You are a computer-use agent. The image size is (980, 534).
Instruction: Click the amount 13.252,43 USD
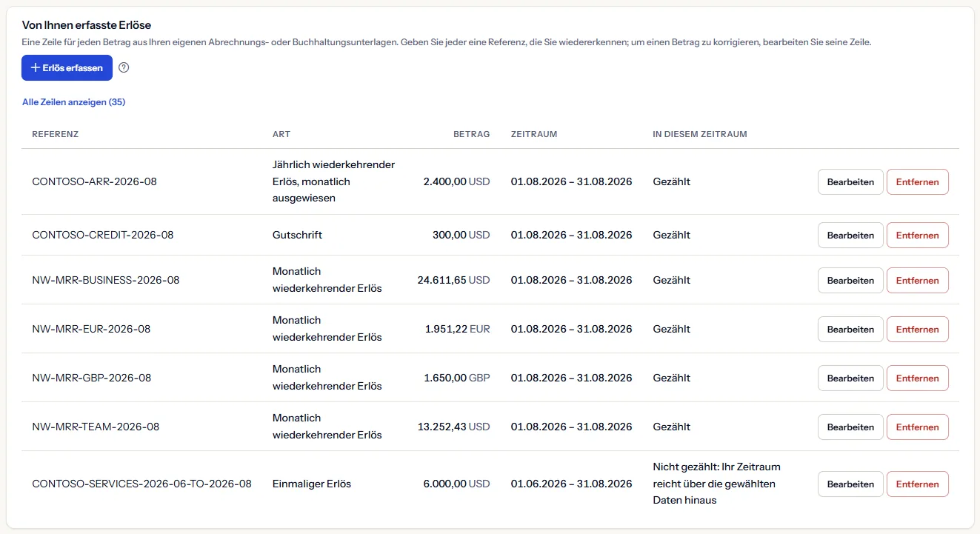[454, 427]
